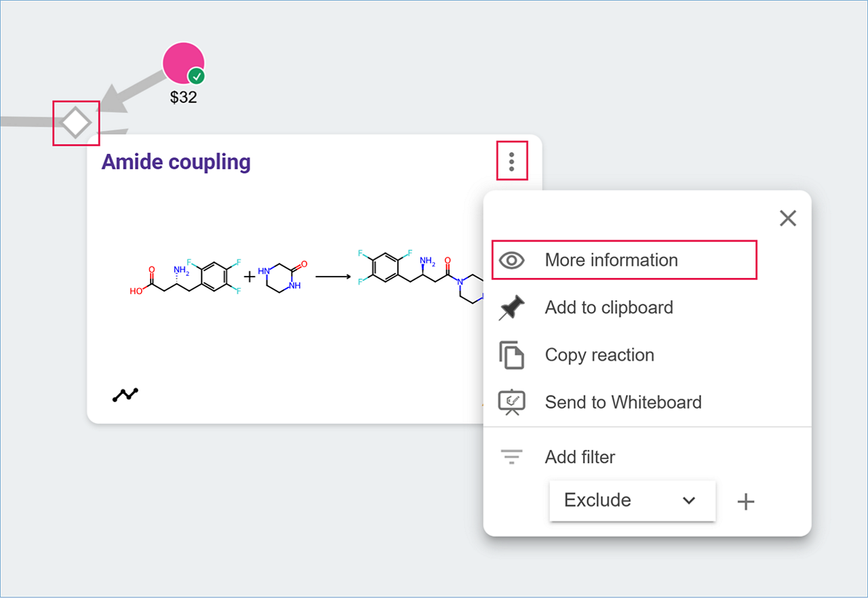Click the pushpin clipboard icon
The height and width of the screenshot is (598, 868).
[x=511, y=308]
